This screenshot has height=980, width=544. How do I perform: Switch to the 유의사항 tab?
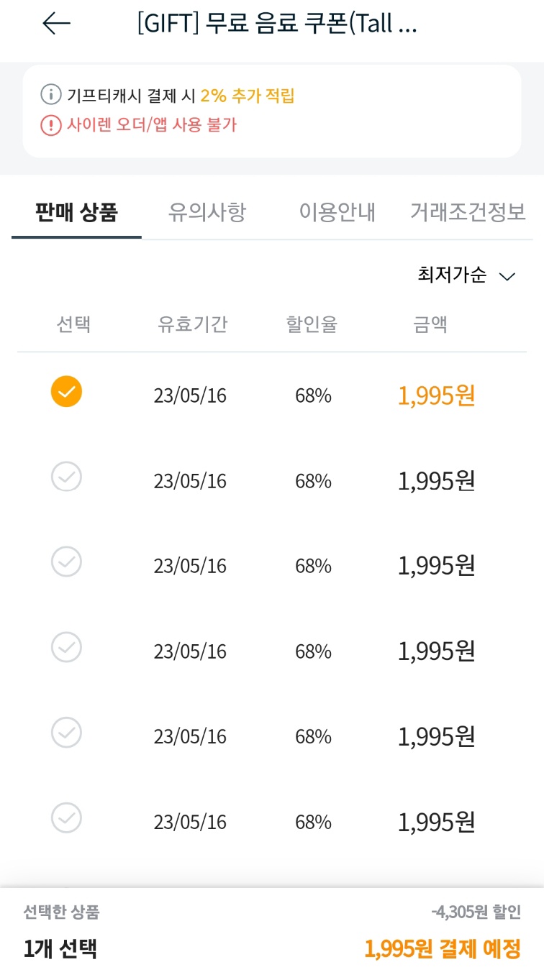click(207, 212)
